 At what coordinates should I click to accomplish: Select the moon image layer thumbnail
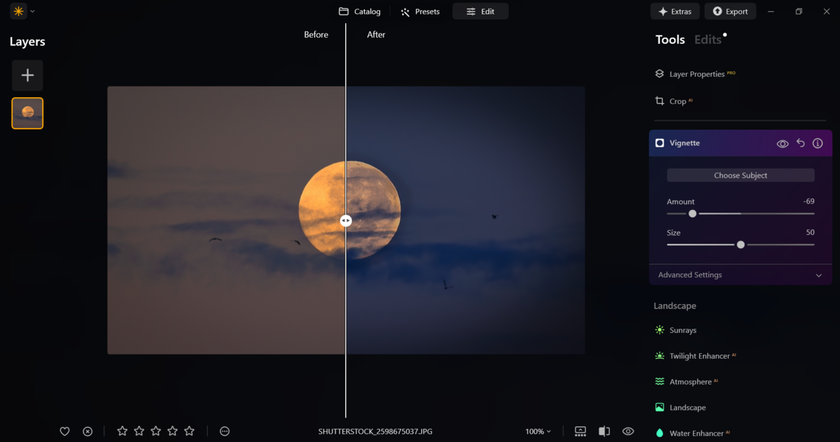27,113
